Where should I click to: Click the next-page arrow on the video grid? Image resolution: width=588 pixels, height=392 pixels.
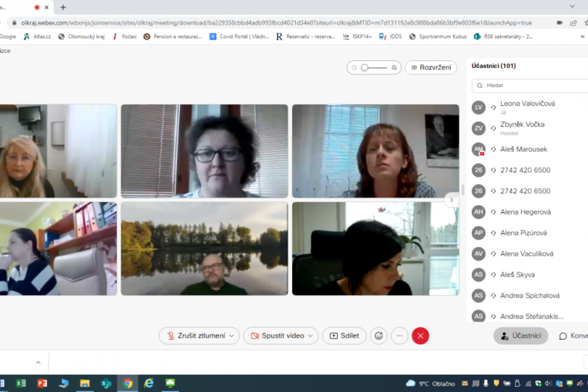(x=450, y=200)
